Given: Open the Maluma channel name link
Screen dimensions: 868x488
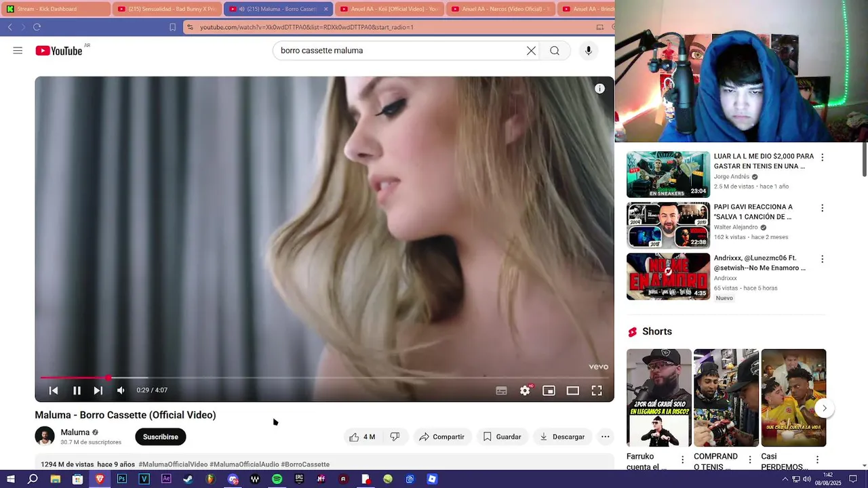Looking at the screenshot, I should coord(75,432).
